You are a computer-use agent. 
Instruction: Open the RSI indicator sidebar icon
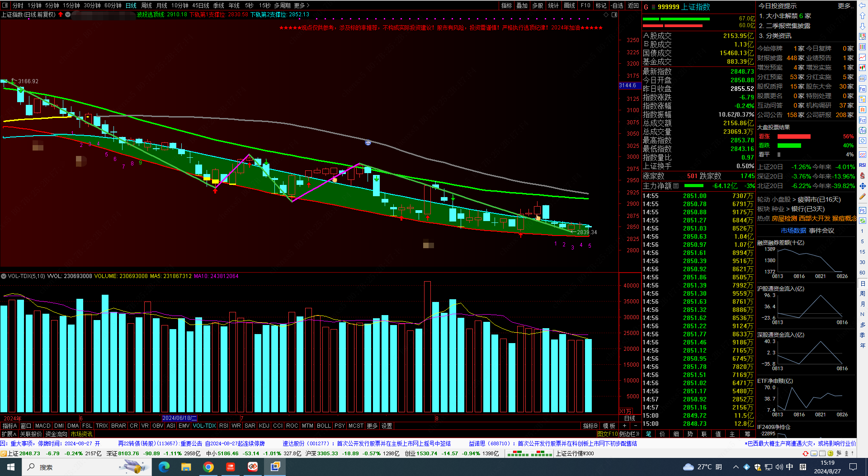click(863, 165)
